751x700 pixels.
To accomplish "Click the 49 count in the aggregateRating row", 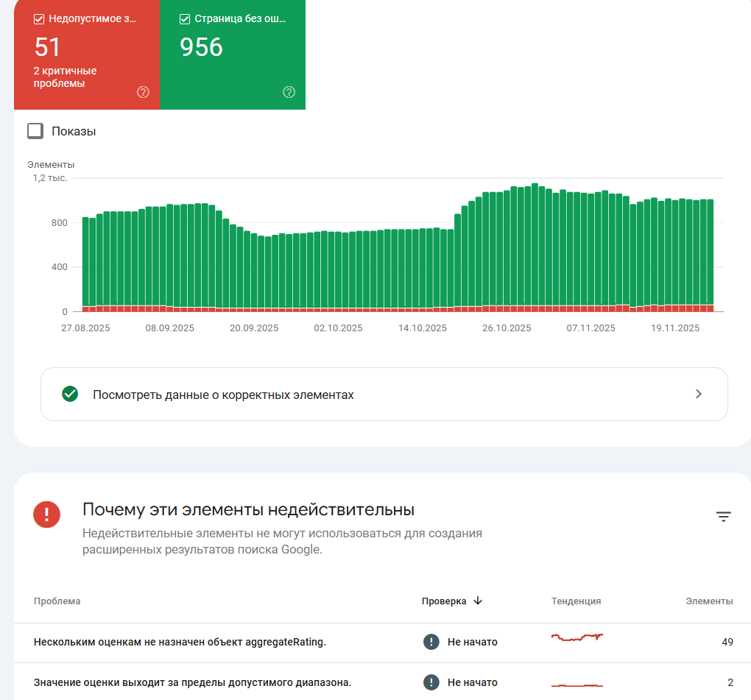I will [x=727, y=642].
